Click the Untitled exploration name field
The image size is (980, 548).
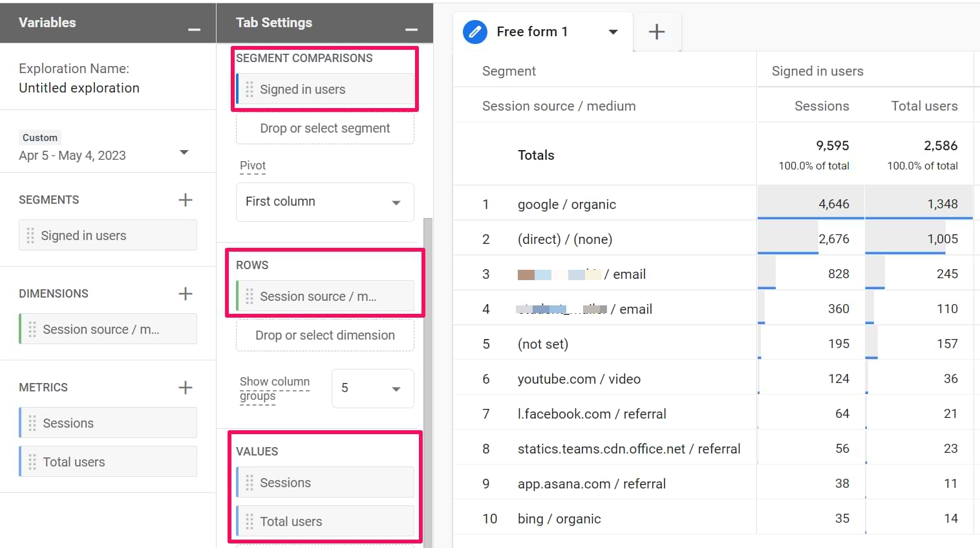[x=79, y=88]
